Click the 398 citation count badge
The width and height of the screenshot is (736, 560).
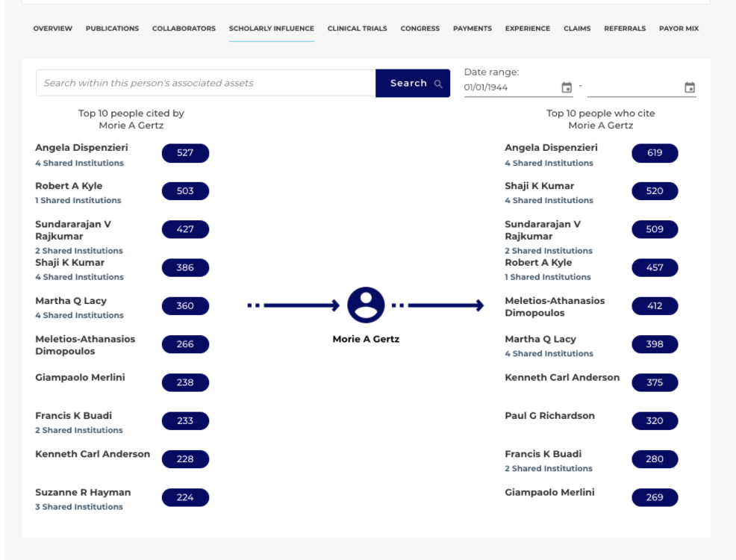[655, 344]
